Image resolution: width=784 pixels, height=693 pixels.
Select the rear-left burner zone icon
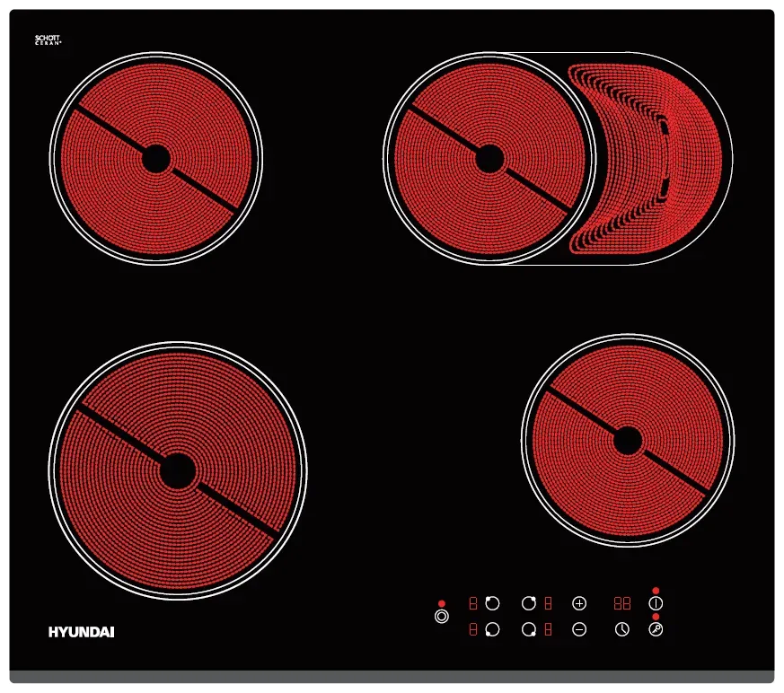coord(492,603)
